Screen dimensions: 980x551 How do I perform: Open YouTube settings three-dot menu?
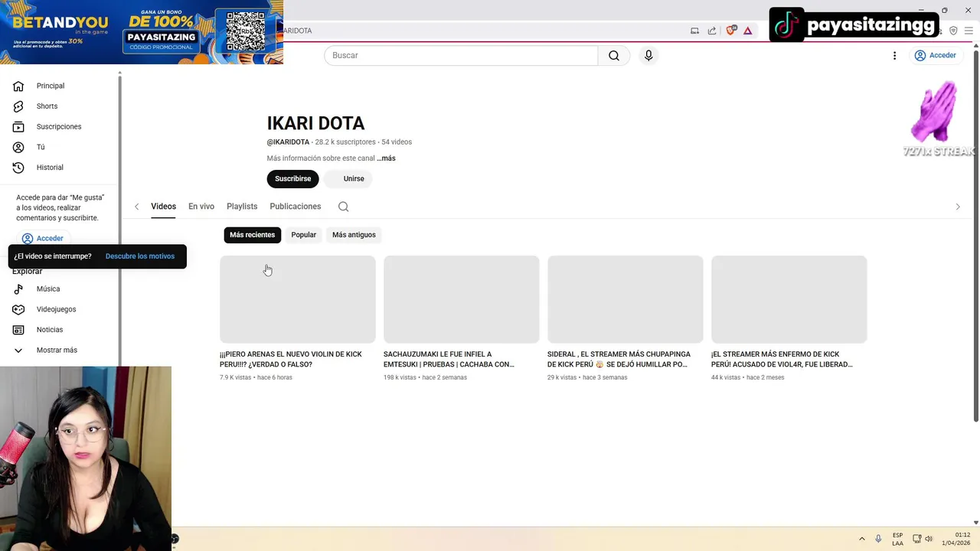tap(894, 55)
